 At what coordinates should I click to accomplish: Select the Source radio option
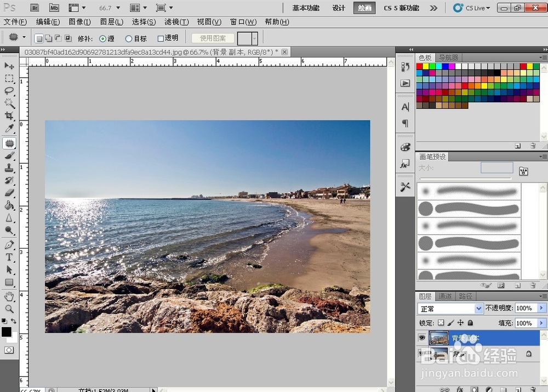(x=102, y=39)
